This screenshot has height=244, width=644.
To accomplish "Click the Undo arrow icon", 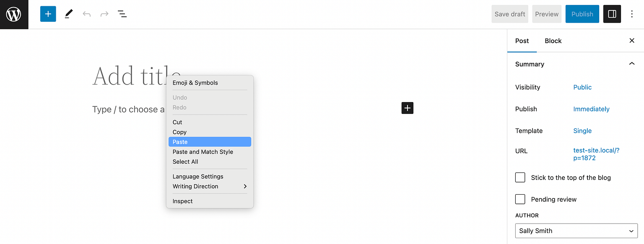I will click(x=86, y=14).
